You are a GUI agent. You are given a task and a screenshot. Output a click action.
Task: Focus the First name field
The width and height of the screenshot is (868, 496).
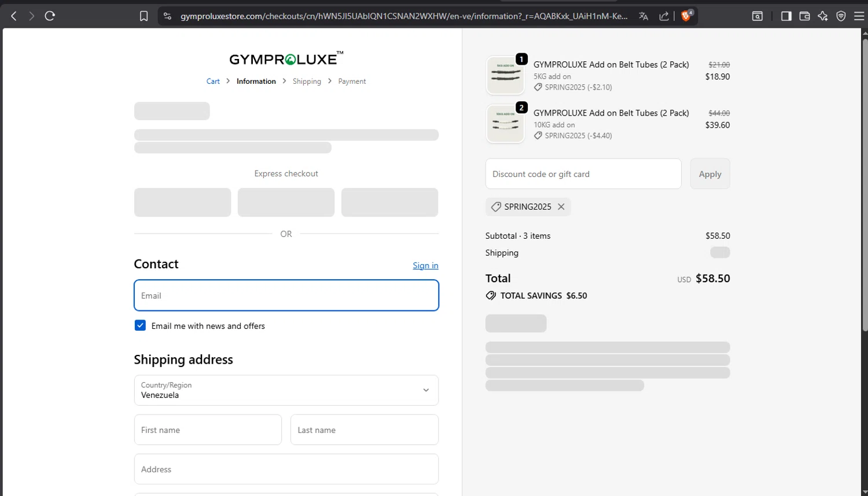[x=208, y=430]
